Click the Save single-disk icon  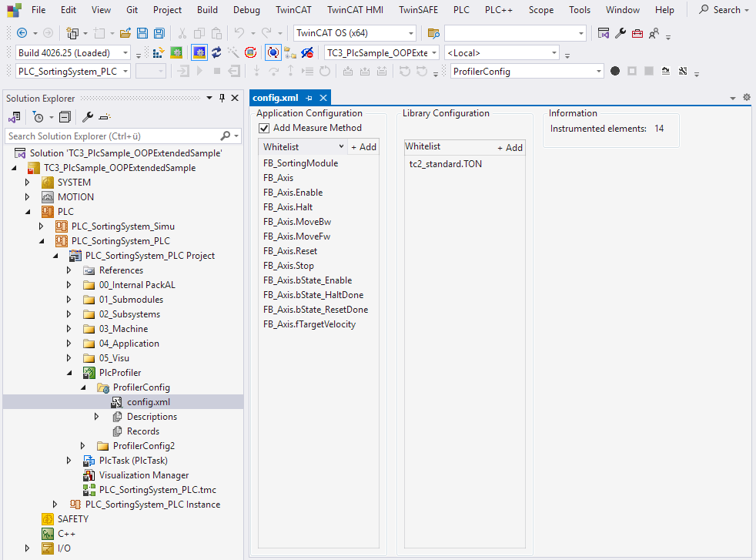142,33
